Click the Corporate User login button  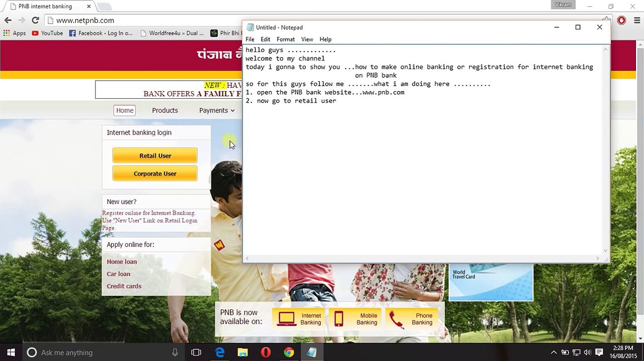[155, 173]
